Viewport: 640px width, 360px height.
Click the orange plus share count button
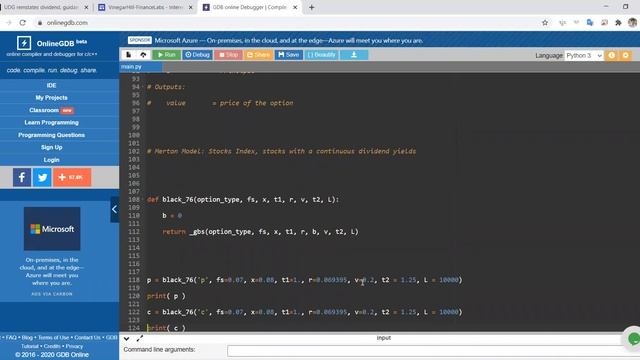72,177
